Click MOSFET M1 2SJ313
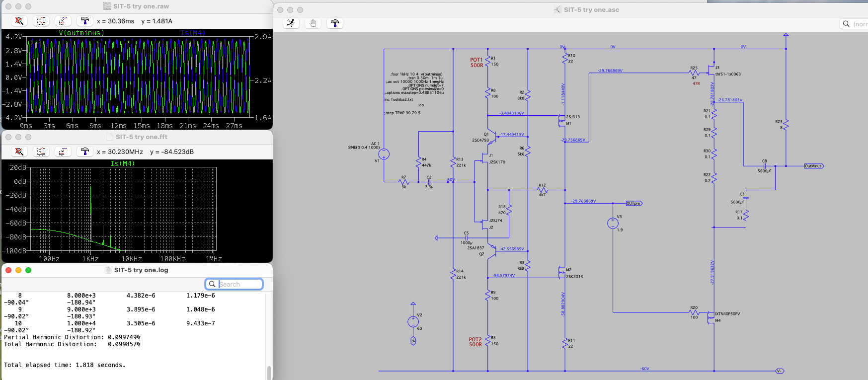 pyautogui.click(x=562, y=120)
